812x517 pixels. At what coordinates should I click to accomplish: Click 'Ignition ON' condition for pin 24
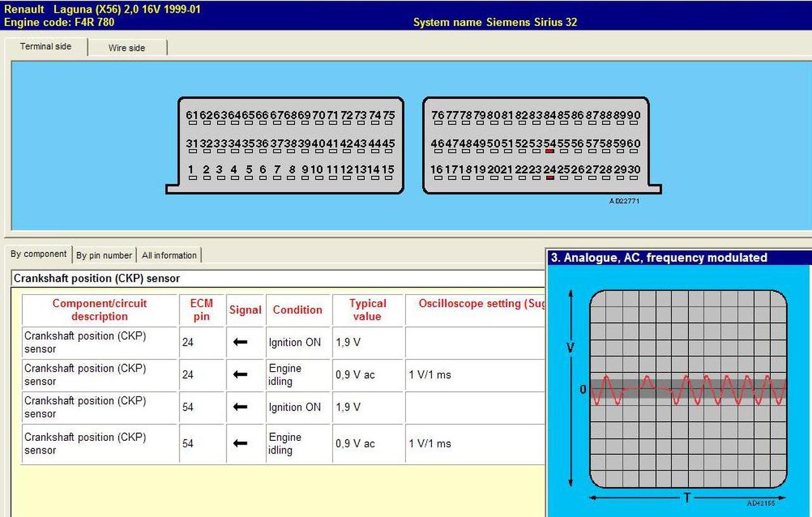pyautogui.click(x=295, y=342)
